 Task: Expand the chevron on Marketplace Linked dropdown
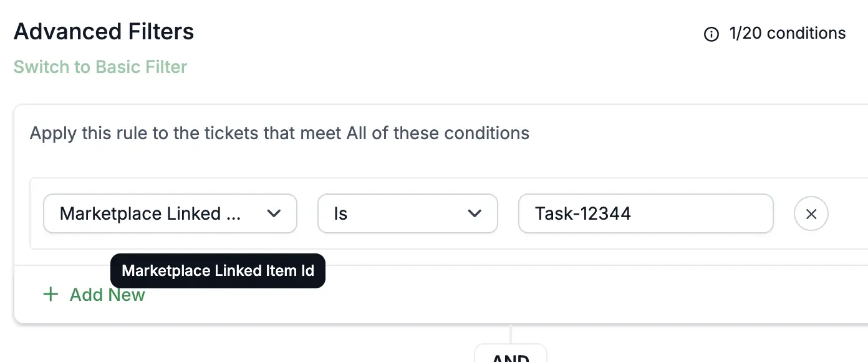(273, 213)
